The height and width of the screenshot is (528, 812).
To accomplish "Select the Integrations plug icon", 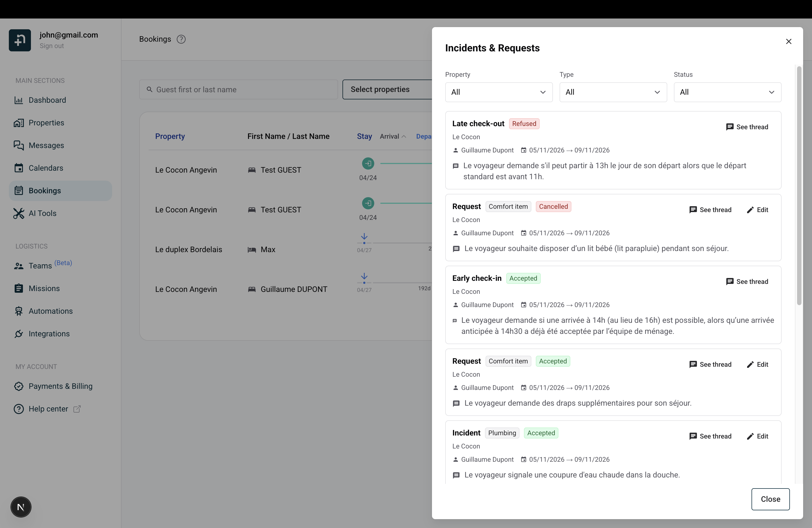I will [x=19, y=334].
